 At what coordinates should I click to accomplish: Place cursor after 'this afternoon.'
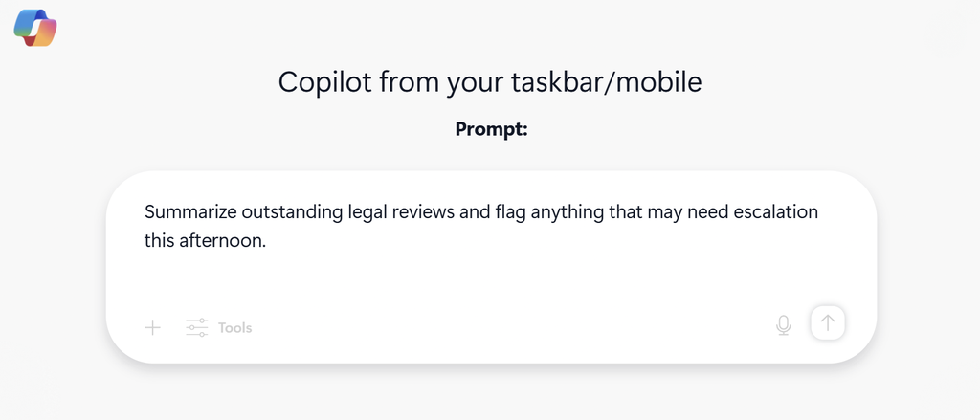268,241
